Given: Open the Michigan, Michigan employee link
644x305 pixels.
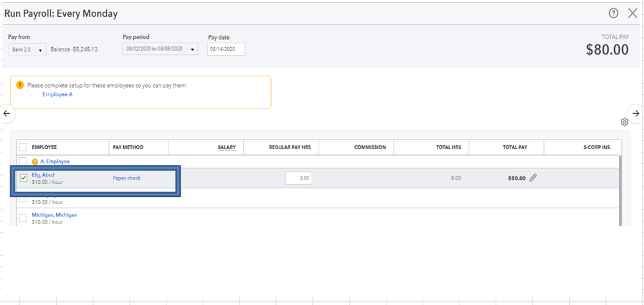Looking at the screenshot, I should (54, 215).
